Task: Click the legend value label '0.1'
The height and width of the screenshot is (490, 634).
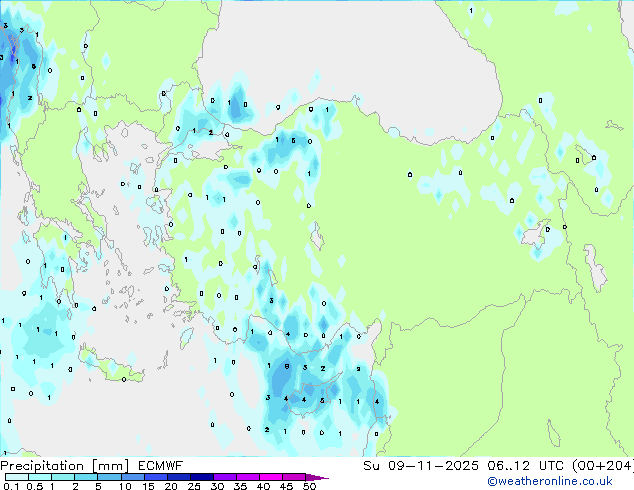Action: (11, 486)
